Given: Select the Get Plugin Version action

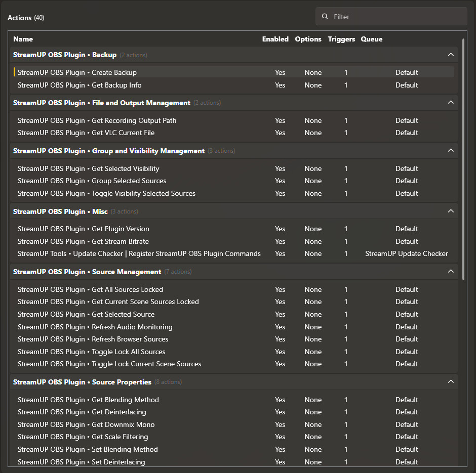Looking at the screenshot, I should (234, 229).
